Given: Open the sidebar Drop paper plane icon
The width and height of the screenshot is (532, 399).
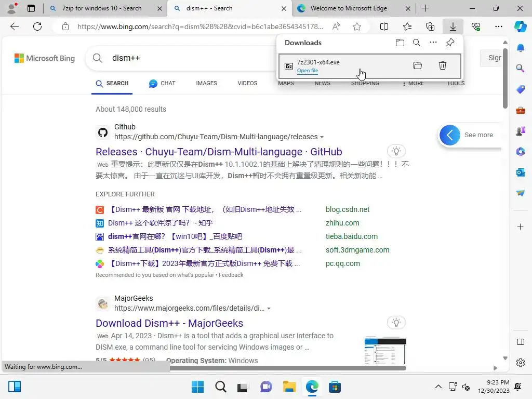Looking at the screenshot, I should pyautogui.click(x=521, y=193).
